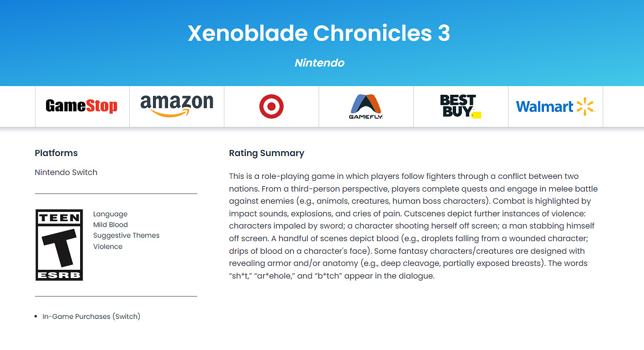This screenshot has width=644, height=350.
Task: Click In-Game Purchases (Switch) item
Action: click(x=91, y=316)
